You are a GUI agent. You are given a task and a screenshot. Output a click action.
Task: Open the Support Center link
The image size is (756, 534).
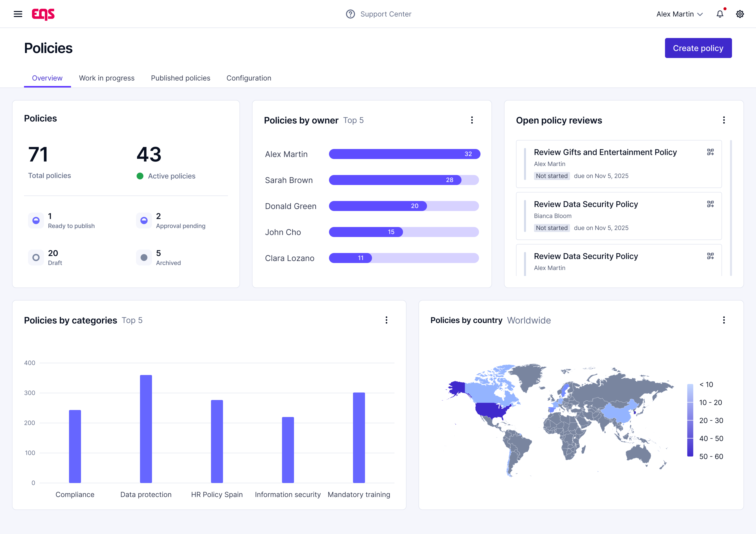385,14
